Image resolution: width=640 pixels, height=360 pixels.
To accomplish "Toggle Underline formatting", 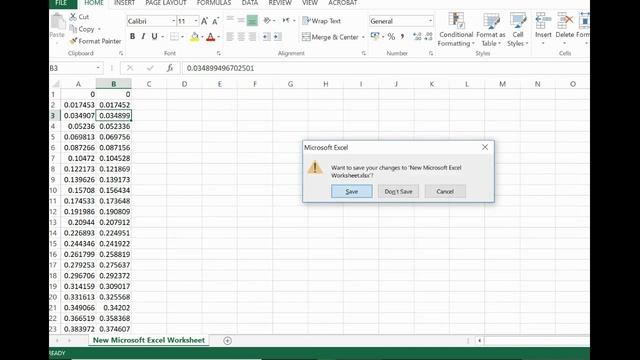I will pos(154,37).
